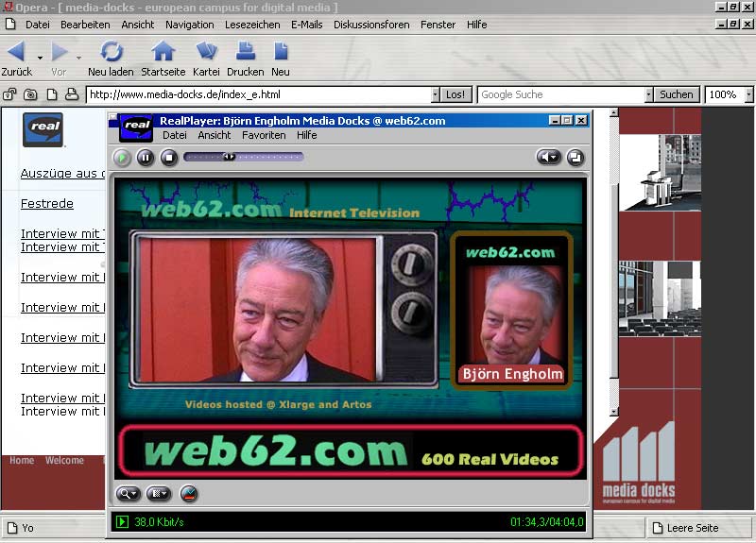Open the 100% zoom dropdown
Screen dimensions: 756x543
click(x=748, y=94)
